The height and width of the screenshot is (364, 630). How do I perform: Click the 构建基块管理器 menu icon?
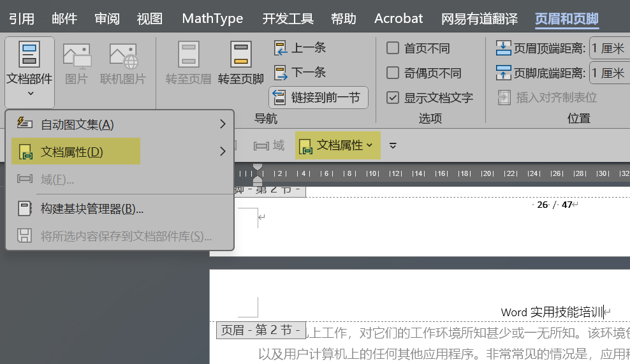[x=24, y=208]
